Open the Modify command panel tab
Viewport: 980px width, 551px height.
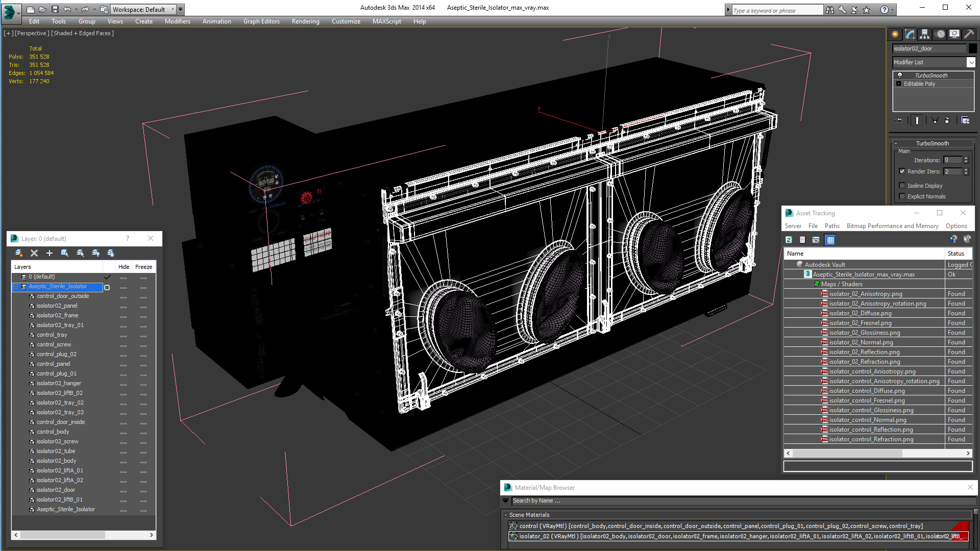tap(910, 34)
